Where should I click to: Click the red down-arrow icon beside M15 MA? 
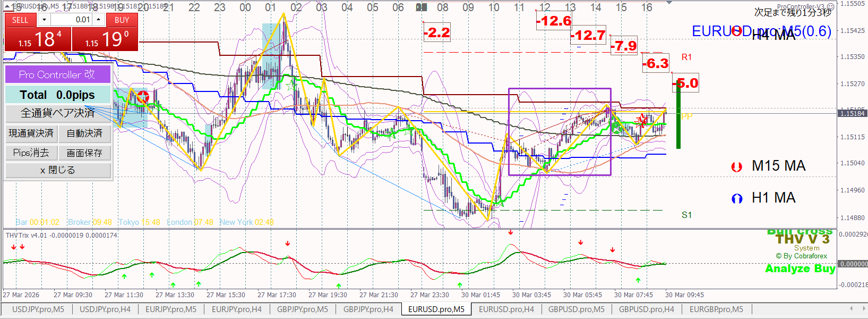[x=736, y=167]
